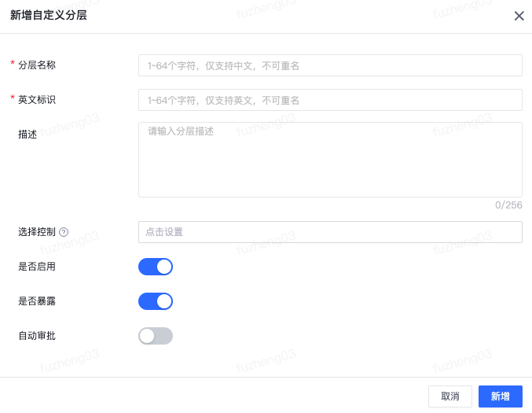Screen dimensions: 532x413
Task: Click the 选择控制 label text
Action: pos(37,232)
